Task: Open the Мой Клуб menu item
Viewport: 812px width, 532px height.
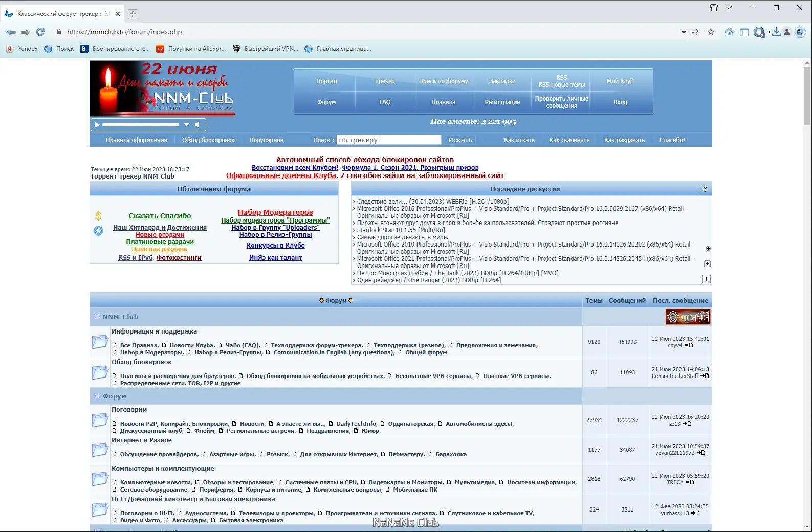Action: 620,81
